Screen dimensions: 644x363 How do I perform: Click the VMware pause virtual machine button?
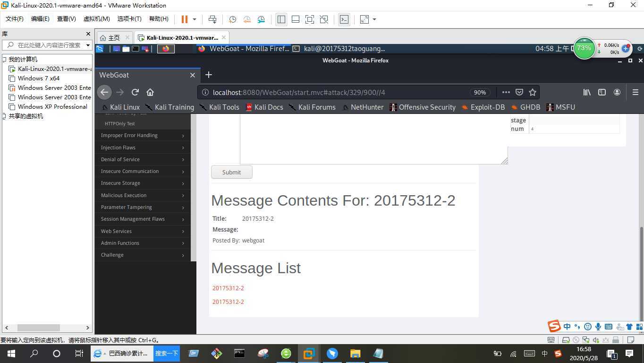click(185, 19)
